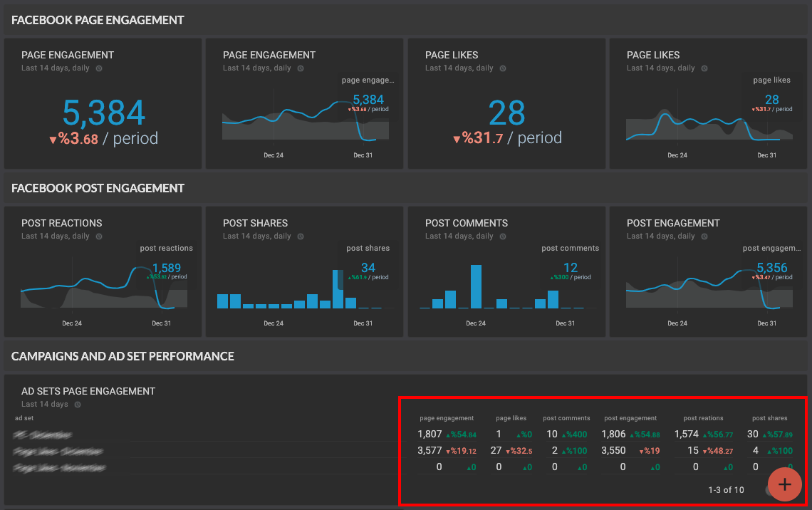Click the 1,807 page engagement table cell
Viewport: 812px width, 510px height.
click(x=430, y=434)
